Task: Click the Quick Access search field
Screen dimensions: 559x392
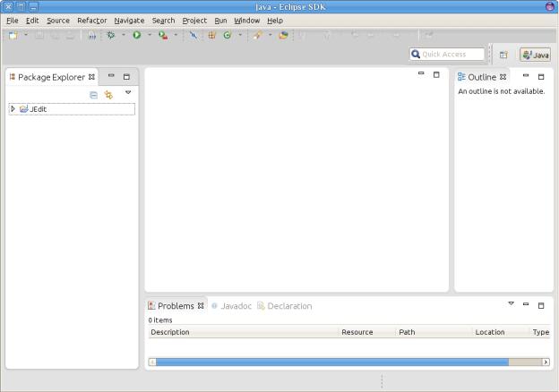Action: (447, 54)
